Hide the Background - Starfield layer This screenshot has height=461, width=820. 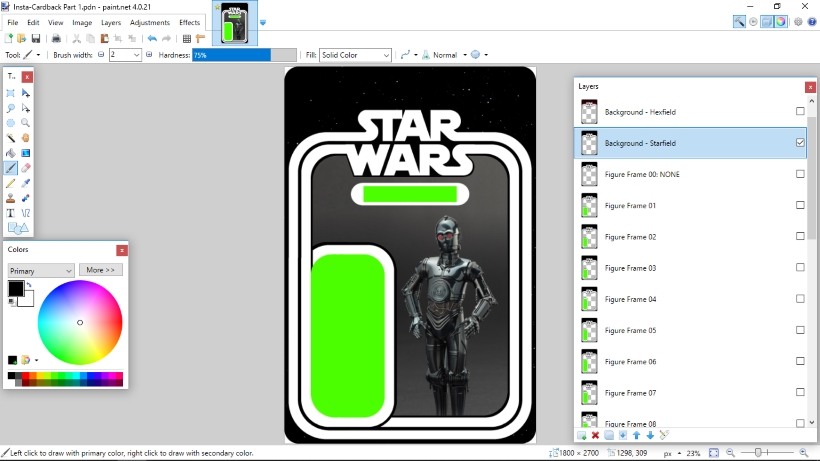point(800,143)
